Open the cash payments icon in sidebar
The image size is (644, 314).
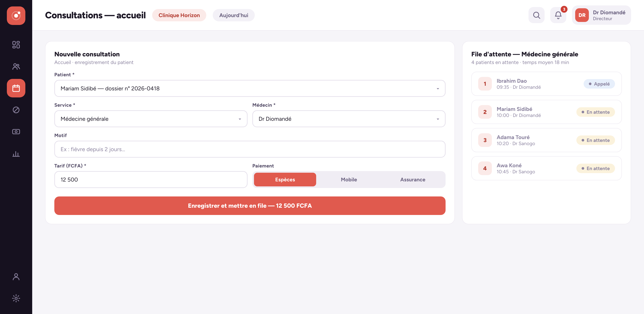point(16,131)
